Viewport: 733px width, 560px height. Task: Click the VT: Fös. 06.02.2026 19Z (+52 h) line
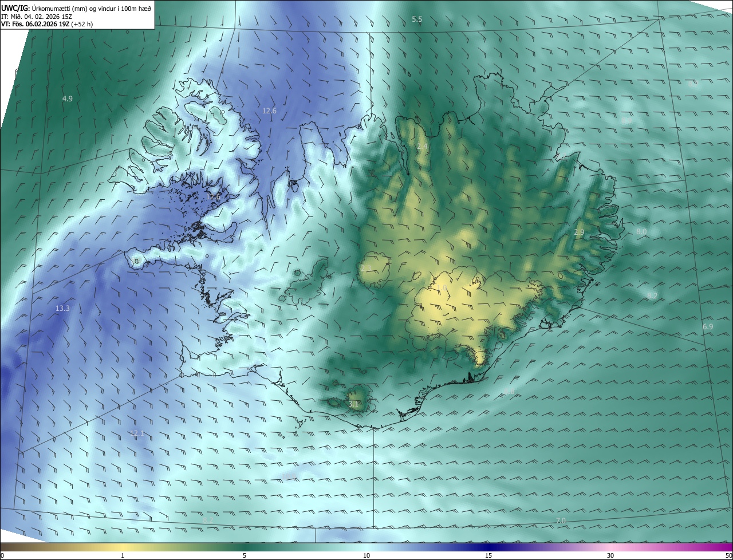(46, 24)
